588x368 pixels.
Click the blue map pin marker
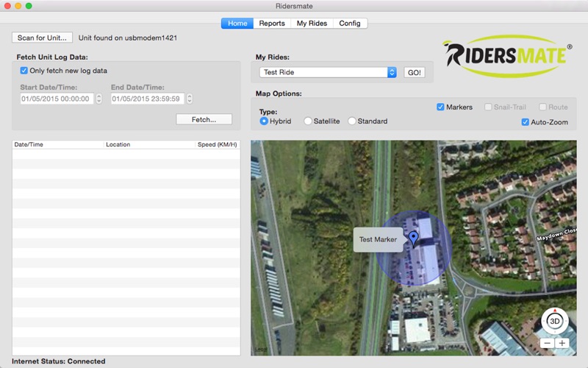413,238
